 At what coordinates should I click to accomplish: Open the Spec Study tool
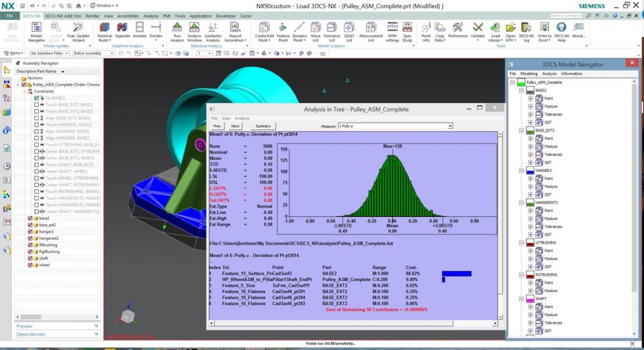(x=407, y=30)
